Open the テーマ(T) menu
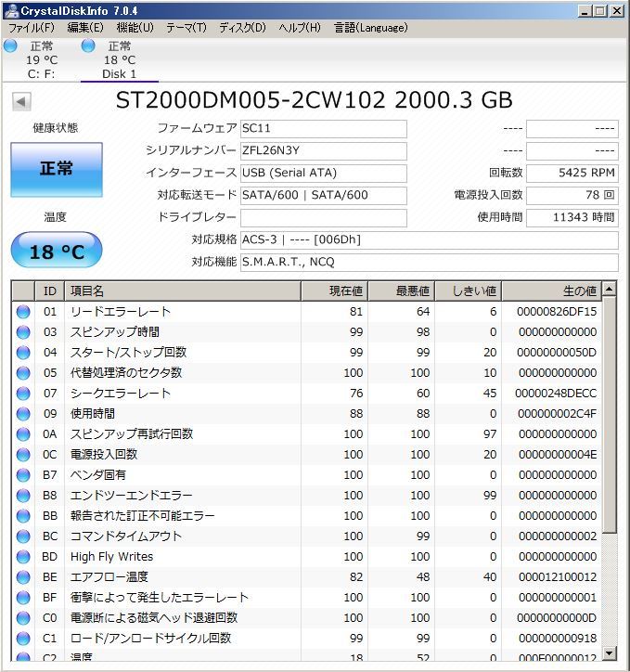Screen dimensions: 630x672 pyautogui.click(x=186, y=28)
